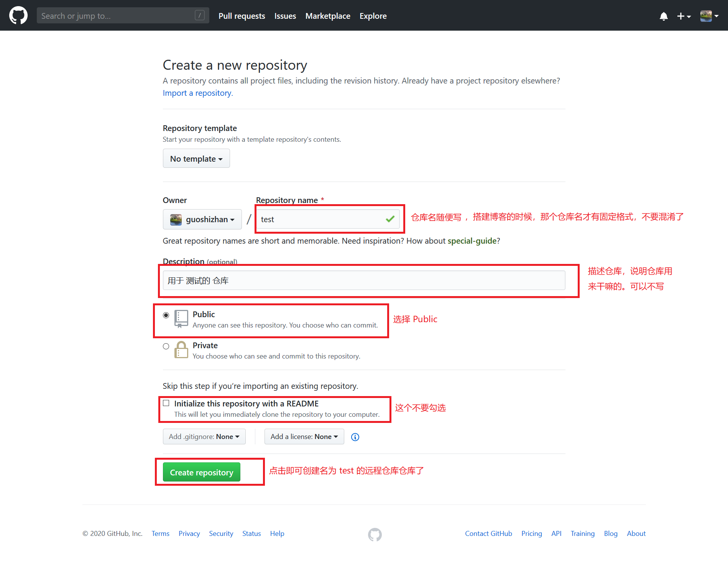Viewport: 728px width, 570px height.
Task: Open the Add a license dropdown
Action: point(304,437)
